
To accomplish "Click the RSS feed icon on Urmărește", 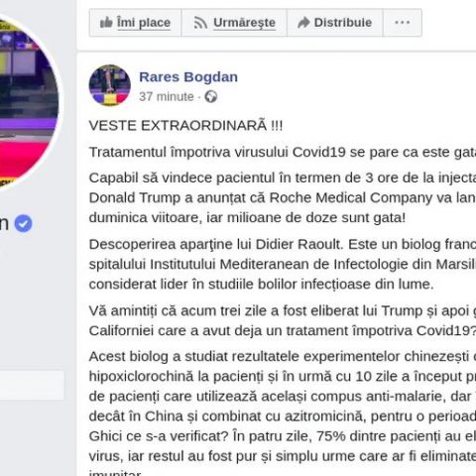I will coord(200,23).
